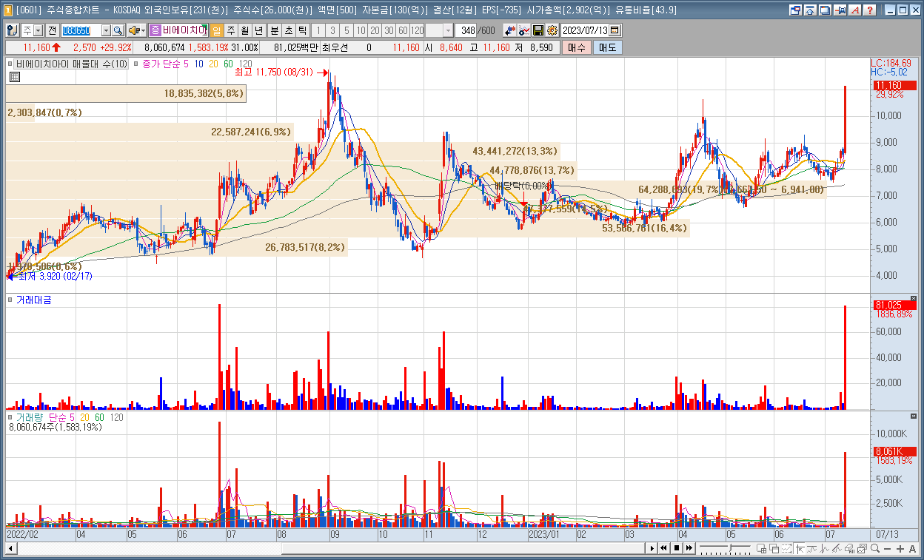Open the indicator line chart icon
This screenshot has width=924, height=560.
[x=524, y=30]
